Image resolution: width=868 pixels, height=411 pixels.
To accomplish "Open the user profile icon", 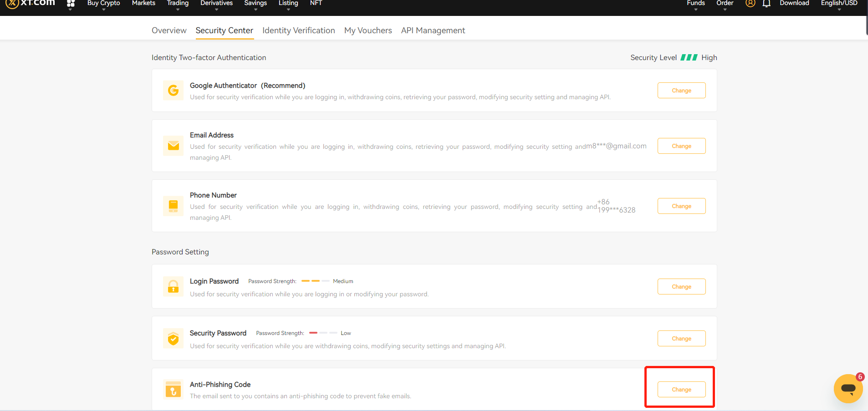I will click(750, 4).
